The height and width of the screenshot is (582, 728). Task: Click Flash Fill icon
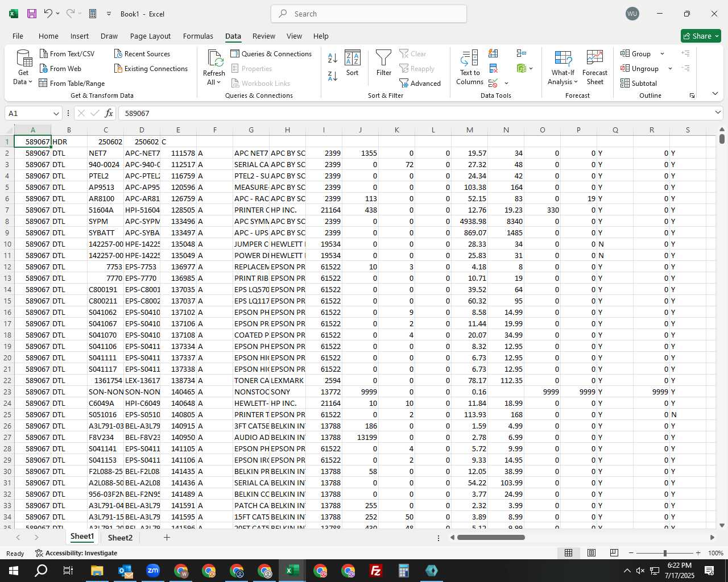[x=493, y=53]
